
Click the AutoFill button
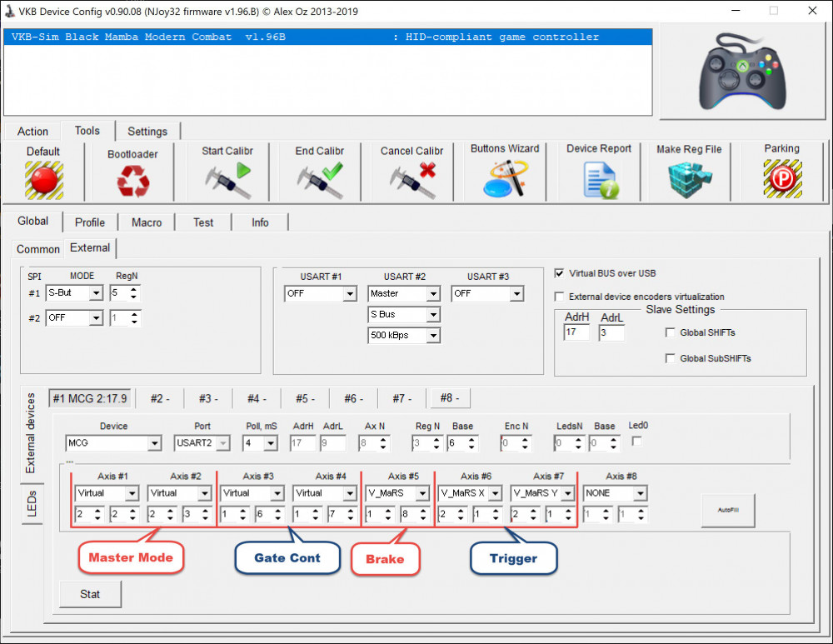727,510
